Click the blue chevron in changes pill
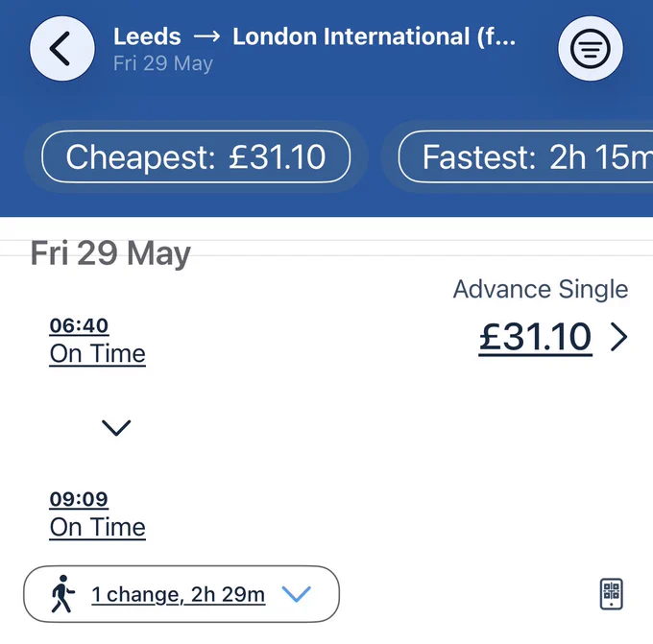This screenshot has width=653, height=644. tap(297, 594)
